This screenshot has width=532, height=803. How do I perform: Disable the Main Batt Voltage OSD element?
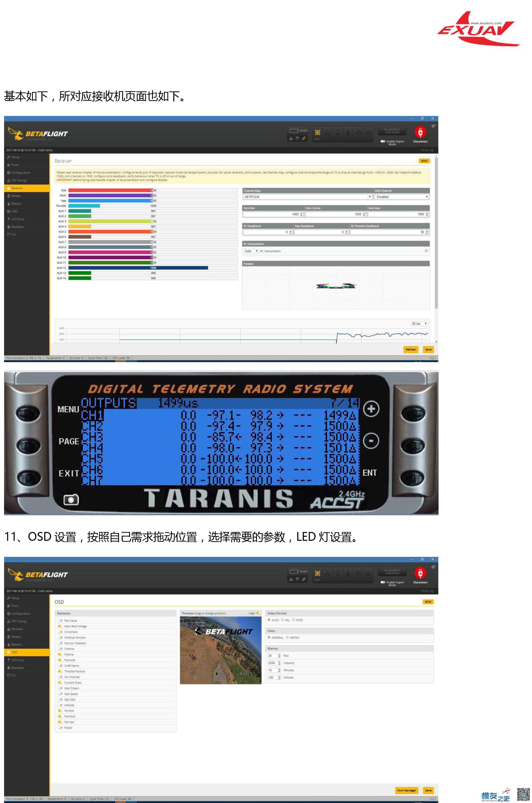click(60, 626)
